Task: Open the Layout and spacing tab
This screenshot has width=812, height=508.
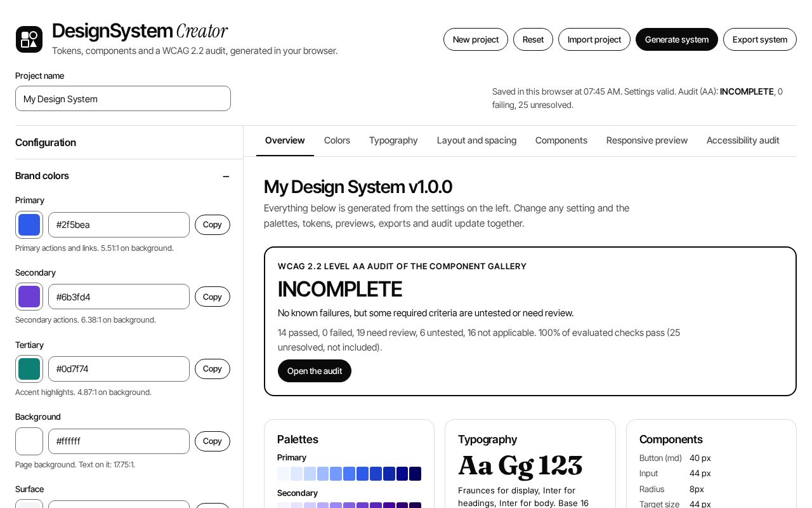Action: click(476, 140)
